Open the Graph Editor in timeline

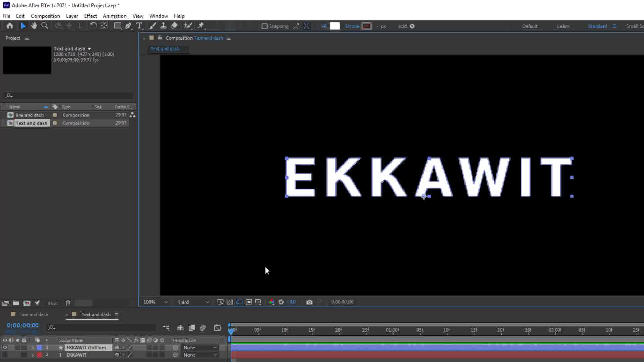click(x=217, y=328)
